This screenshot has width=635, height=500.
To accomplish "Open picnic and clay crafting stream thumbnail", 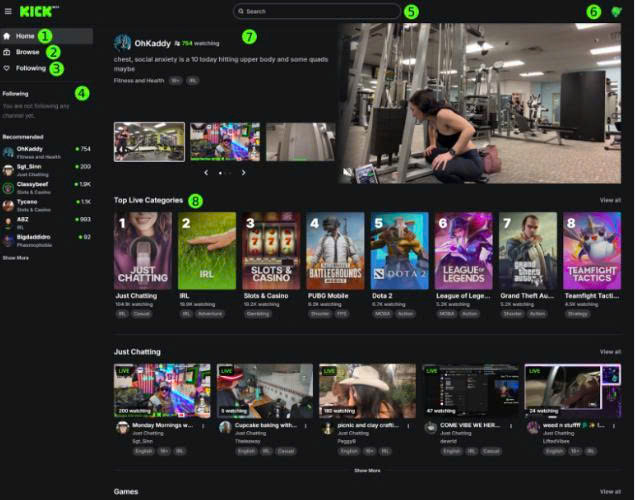I will (x=367, y=391).
